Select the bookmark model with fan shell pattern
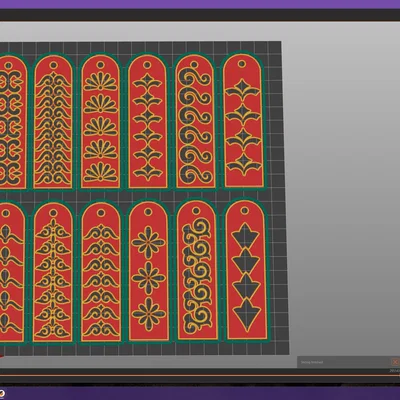This screenshot has height=400, width=400. (x=101, y=122)
